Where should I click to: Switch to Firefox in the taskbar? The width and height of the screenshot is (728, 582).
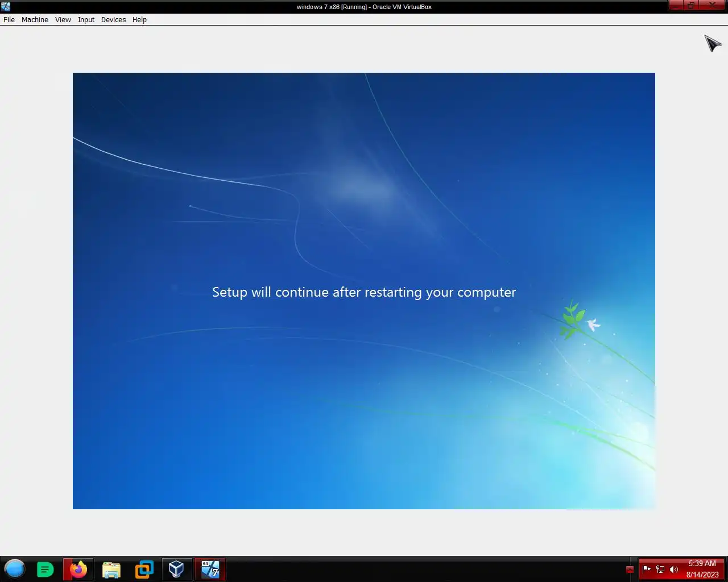coord(78,569)
